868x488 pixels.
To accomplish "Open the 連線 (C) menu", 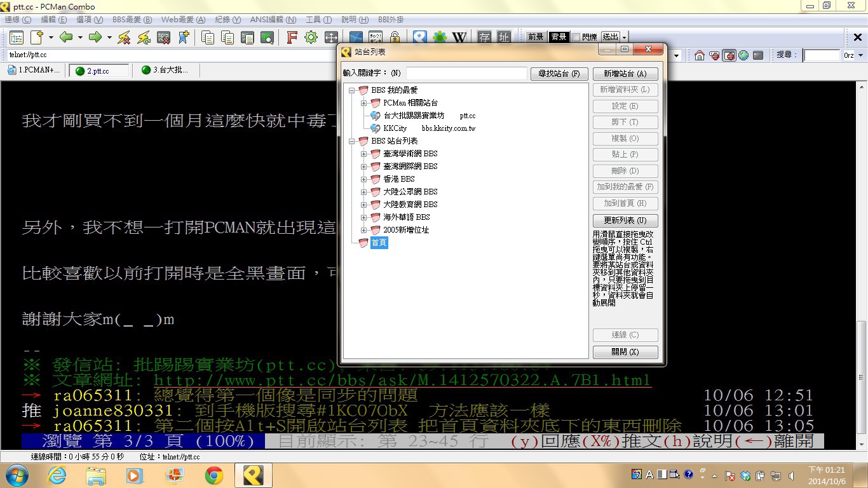I will 18,20.
